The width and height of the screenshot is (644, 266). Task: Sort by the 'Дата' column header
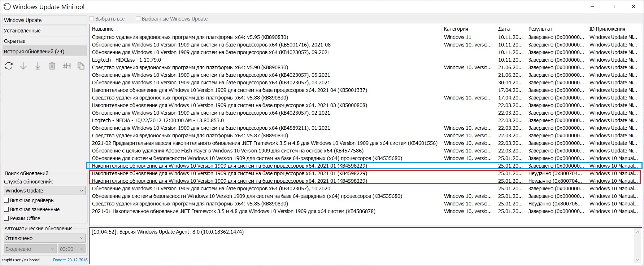(x=511, y=29)
